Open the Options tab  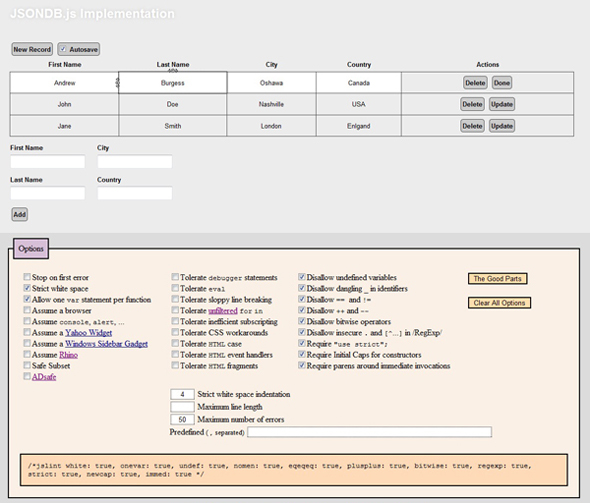tap(31, 249)
